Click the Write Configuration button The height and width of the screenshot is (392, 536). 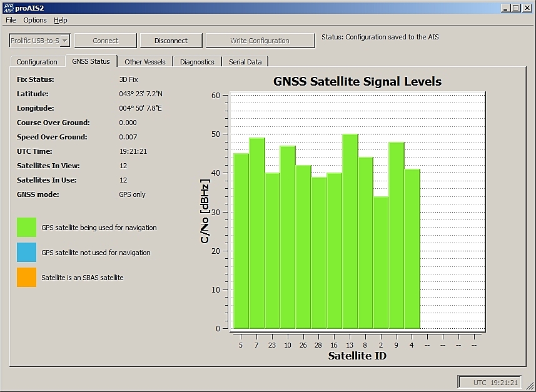(260, 41)
